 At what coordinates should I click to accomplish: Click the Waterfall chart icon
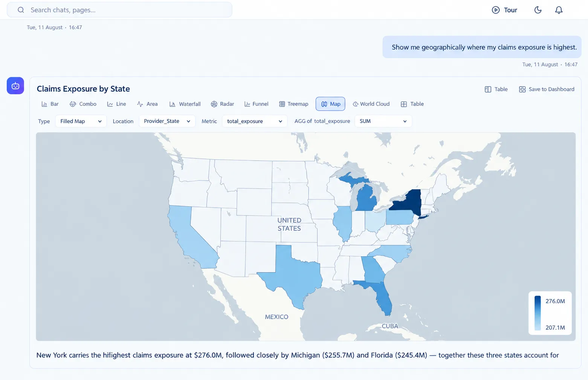(173, 104)
